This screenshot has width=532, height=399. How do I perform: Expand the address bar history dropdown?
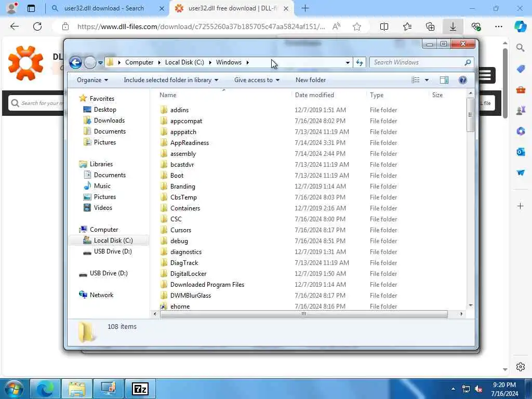click(x=348, y=62)
